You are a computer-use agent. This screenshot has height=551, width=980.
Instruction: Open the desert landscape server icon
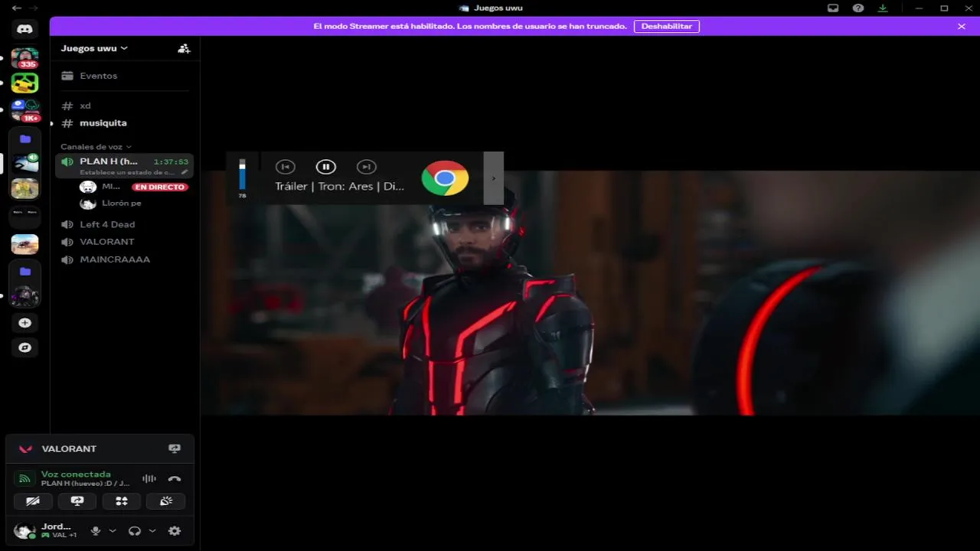pos(24,244)
